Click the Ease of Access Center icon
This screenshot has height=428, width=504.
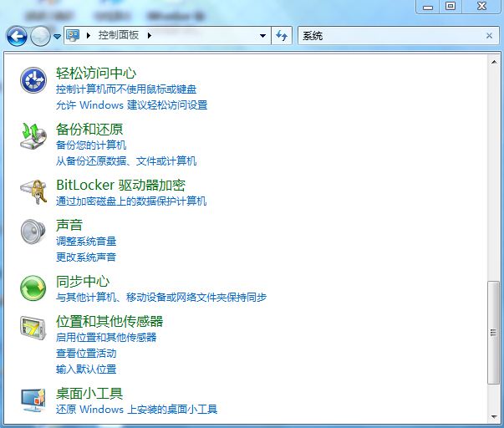[x=33, y=80]
